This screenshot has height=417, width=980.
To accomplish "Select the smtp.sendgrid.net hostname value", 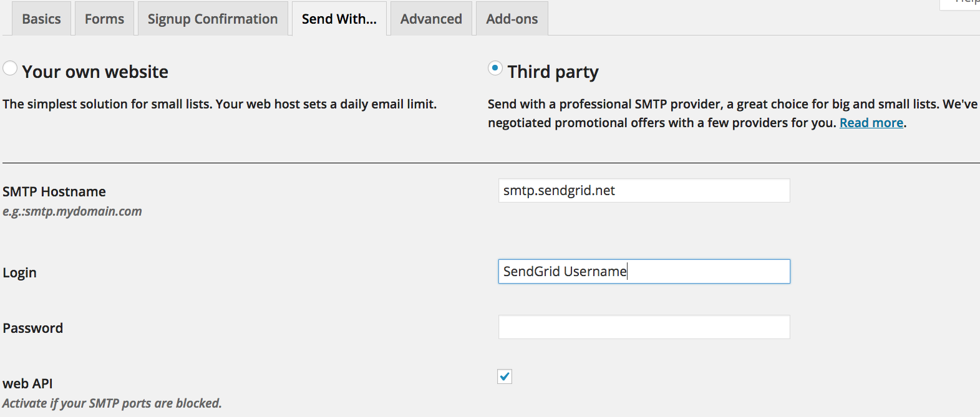I will 558,190.
